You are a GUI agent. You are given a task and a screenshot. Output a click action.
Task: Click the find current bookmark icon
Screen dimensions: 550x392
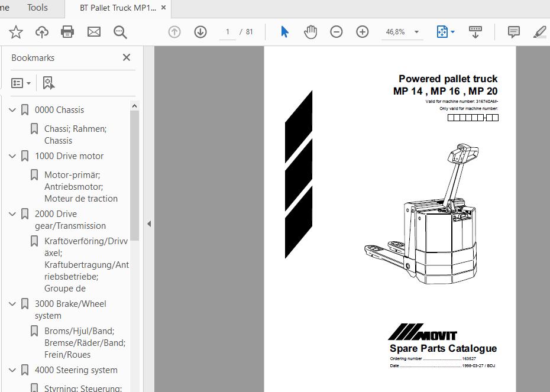click(48, 83)
